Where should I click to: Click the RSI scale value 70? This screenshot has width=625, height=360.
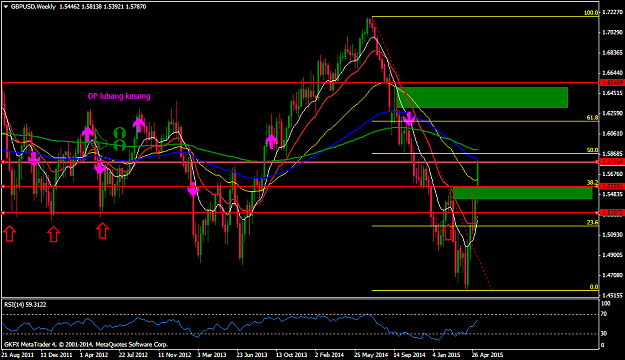tap(604, 314)
